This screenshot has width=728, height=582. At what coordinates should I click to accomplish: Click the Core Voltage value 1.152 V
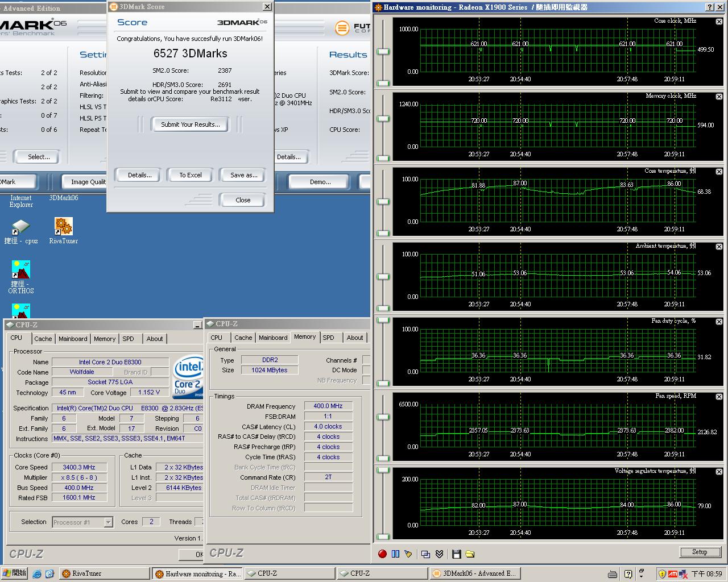[x=150, y=392]
